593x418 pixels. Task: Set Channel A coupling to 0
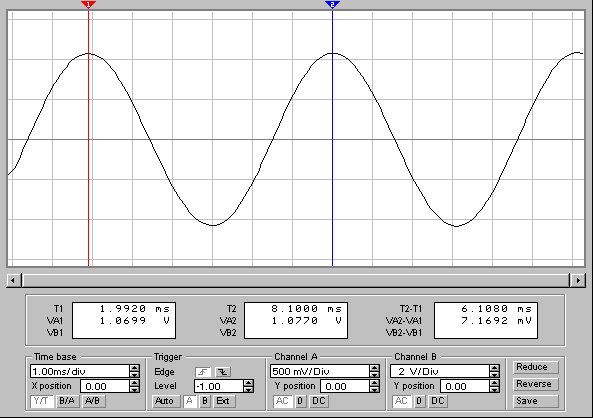[x=300, y=401]
